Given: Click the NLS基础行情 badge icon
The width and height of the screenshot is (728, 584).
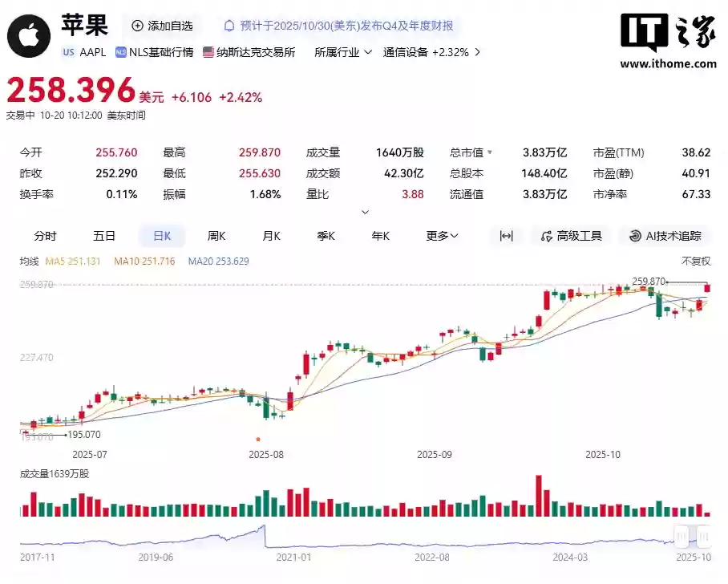Looking at the screenshot, I should coord(122,51).
